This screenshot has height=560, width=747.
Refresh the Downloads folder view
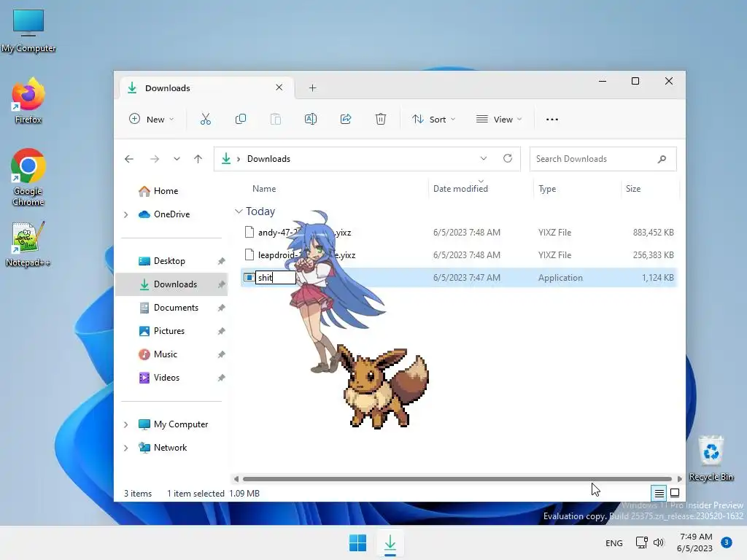coord(508,158)
